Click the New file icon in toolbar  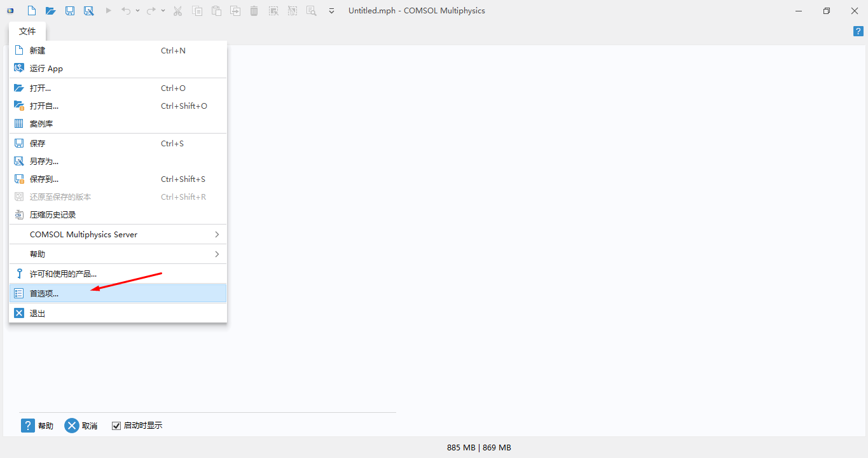(x=31, y=11)
